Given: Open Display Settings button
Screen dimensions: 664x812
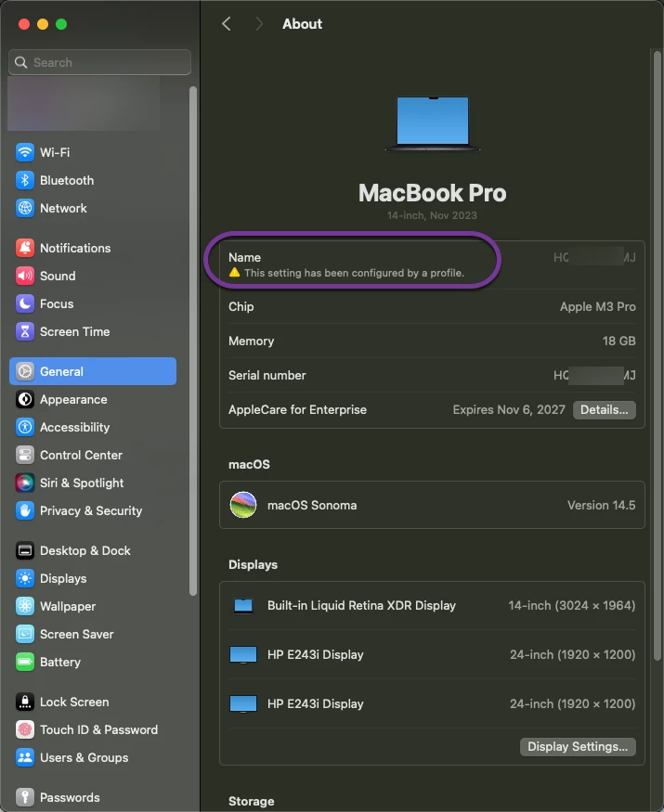Looking at the screenshot, I should coord(578,747).
